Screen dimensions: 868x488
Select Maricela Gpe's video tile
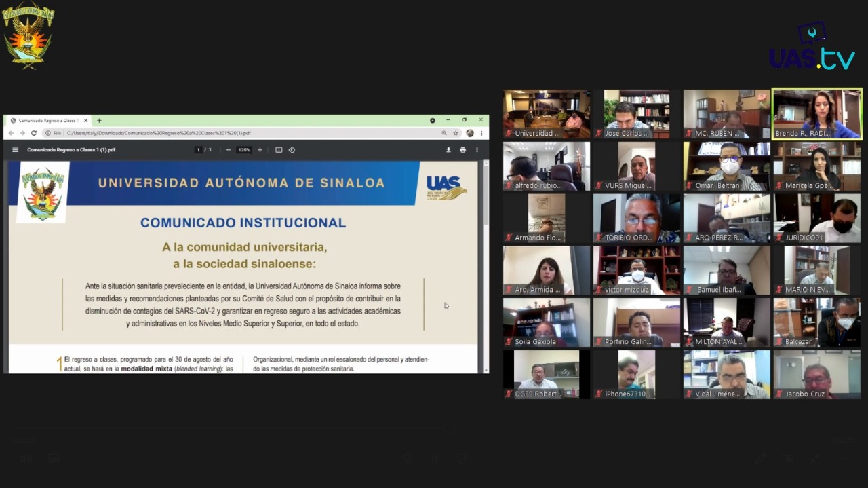[x=817, y=166]
